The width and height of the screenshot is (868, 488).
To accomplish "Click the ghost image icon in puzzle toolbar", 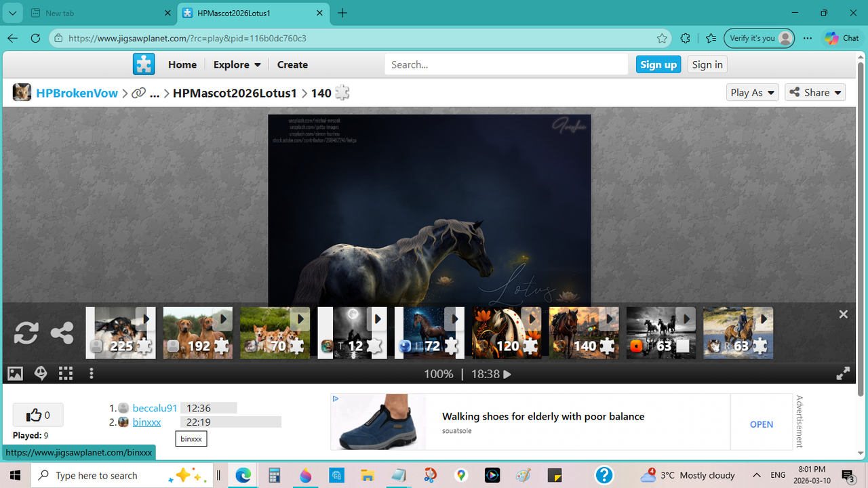I will pyautogui.click(x=40, y=373).
